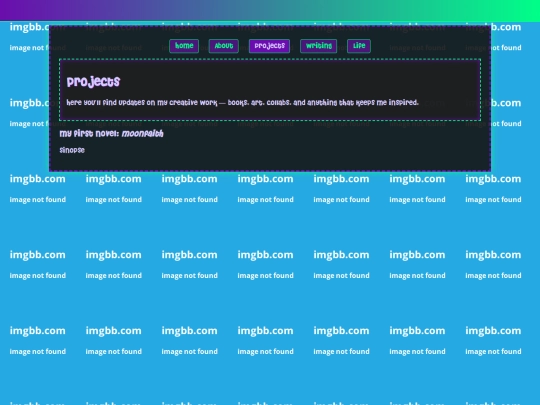Go to the About page button
Viewport: 540px width, 405px height.
coord(224,46)
